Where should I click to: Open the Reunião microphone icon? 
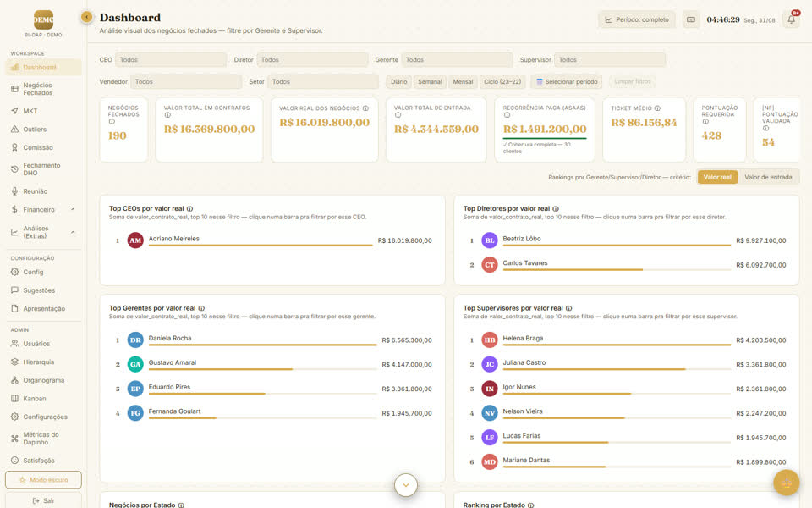(14, 191)
